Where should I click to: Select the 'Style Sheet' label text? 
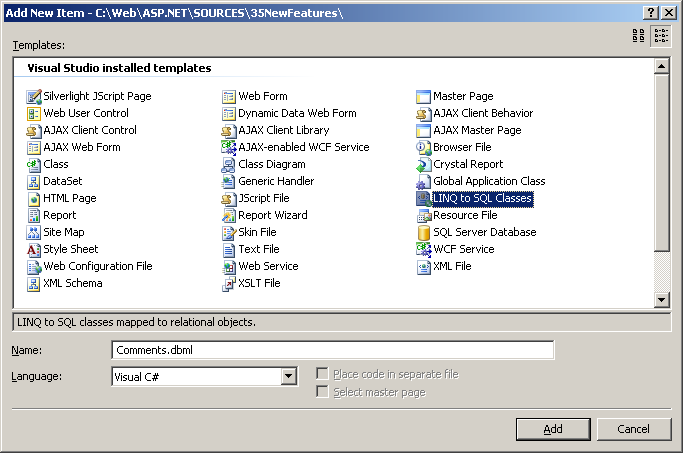[x=71, y=249]
